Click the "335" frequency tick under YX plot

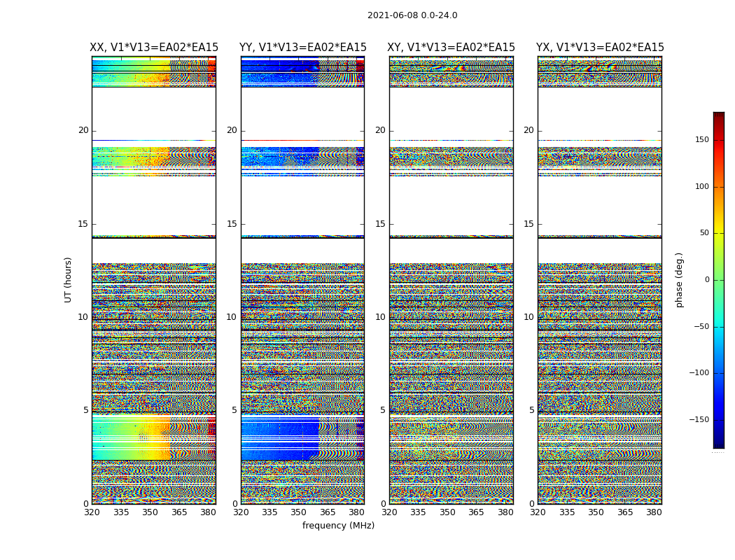click(x=567, y=512)
